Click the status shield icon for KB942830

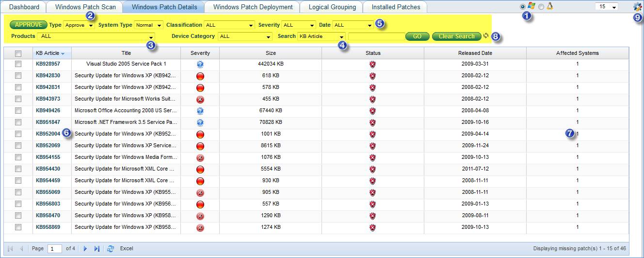[372, 76]
